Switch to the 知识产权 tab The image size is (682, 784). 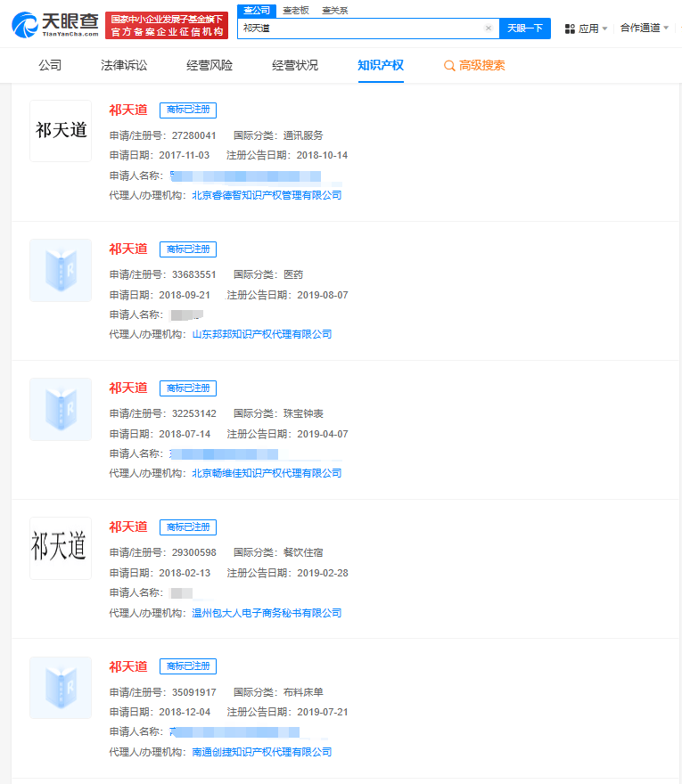[381, 66]
